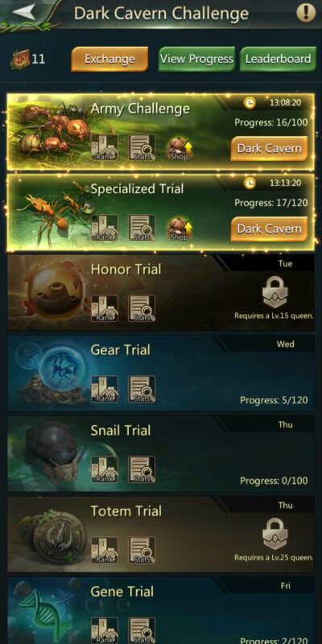Open Stats icon under Army Challenge
Image resolution: width=322 pixels, height=644 pixels.
click(142, 147)
